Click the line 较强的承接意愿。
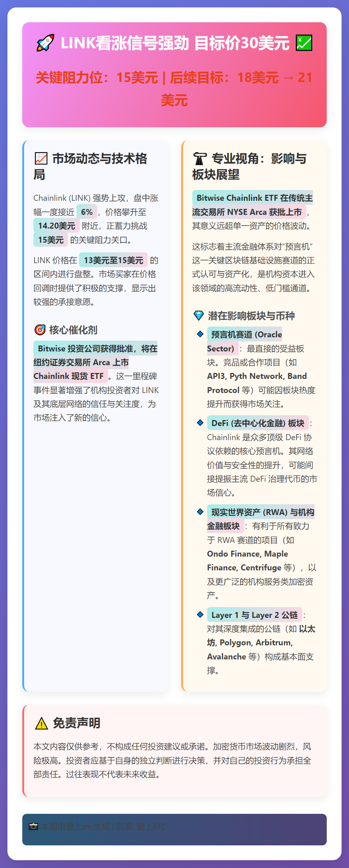Screen dimensions: 349x868 64,302
